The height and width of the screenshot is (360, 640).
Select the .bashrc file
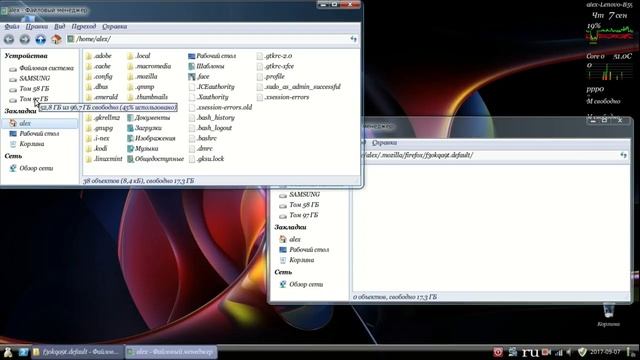203,138
